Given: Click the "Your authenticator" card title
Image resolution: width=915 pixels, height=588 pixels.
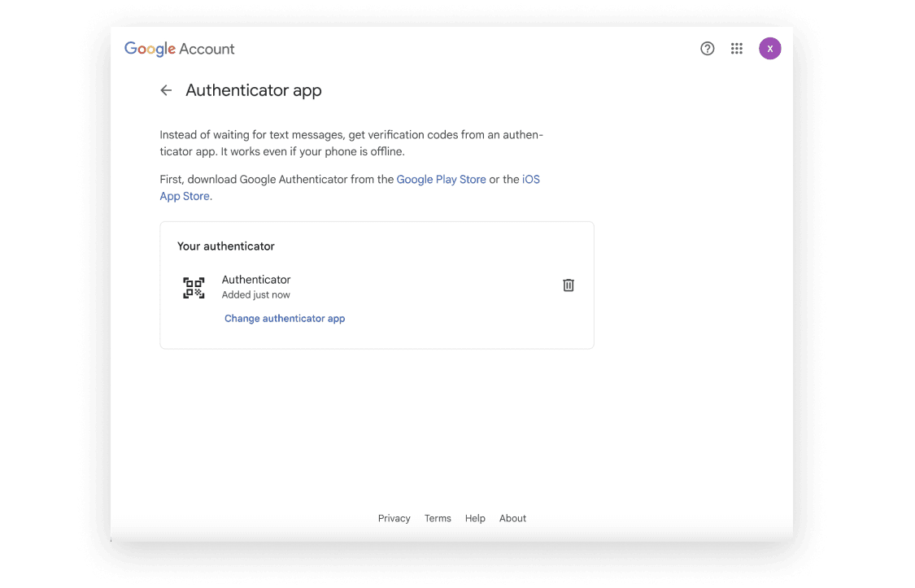Looking at the screenshot, I should [x=226, y=246].
